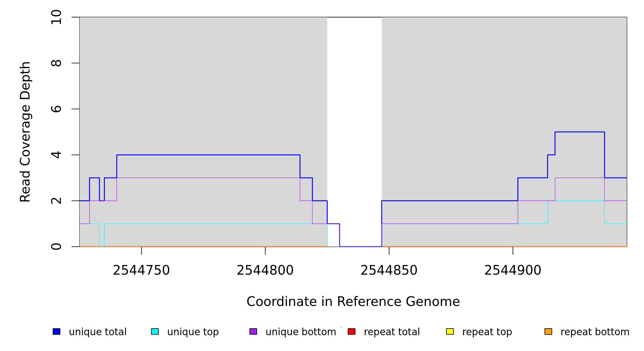This screenshot has width=644, height=351.
Task: Select the purple unique bottom legend swatch
Action: point(253,331)
